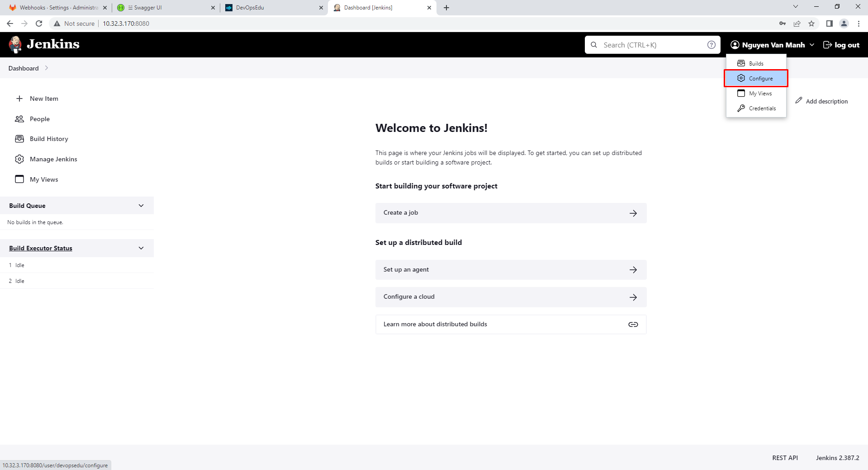Click the People icon in sidebar

tap(19, 119)
